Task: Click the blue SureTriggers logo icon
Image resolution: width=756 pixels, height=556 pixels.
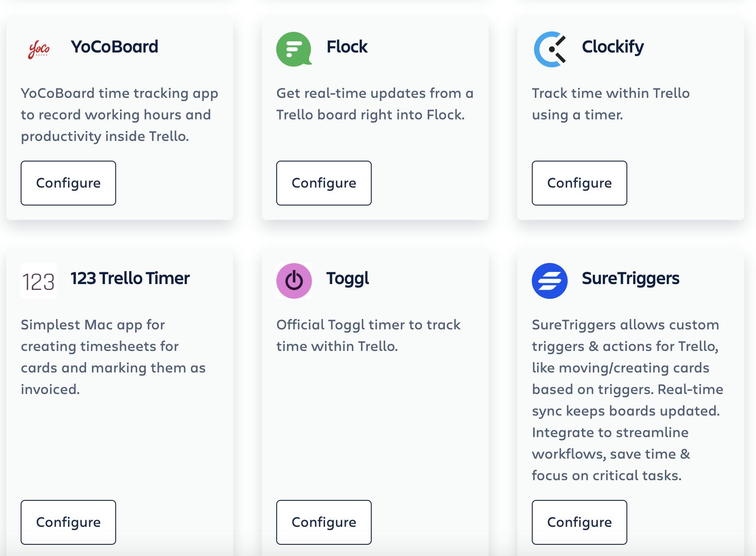Action: point(550,281)
